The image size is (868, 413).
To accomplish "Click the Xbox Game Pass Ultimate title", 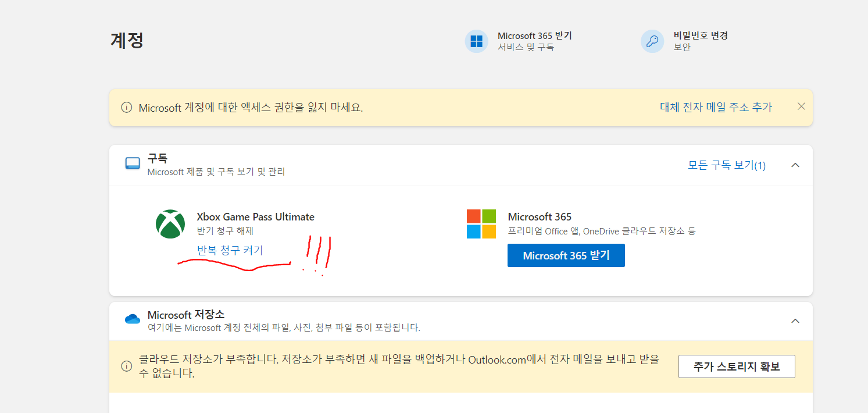I will pyautogui.click(x=256, y=217).
